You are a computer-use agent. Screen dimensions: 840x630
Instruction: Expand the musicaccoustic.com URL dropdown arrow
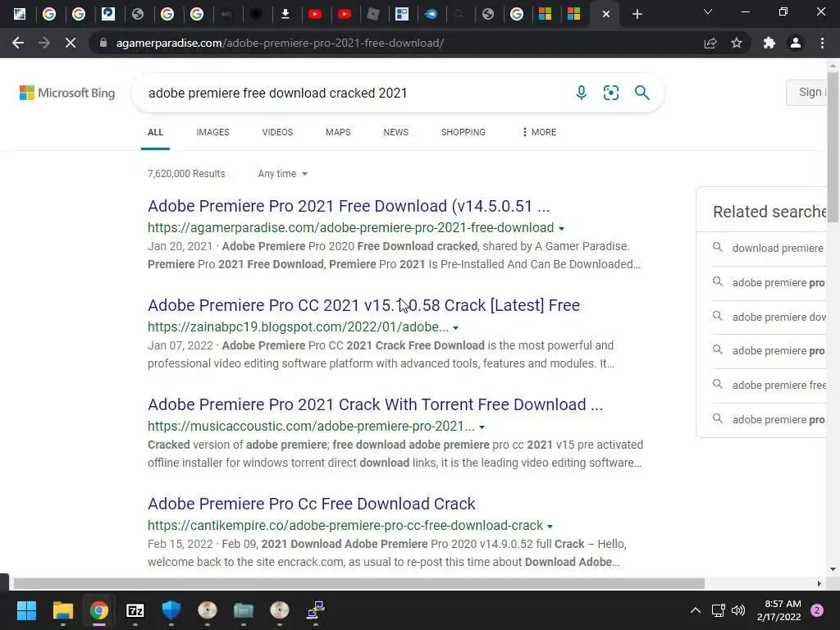(x=482, y=427)
